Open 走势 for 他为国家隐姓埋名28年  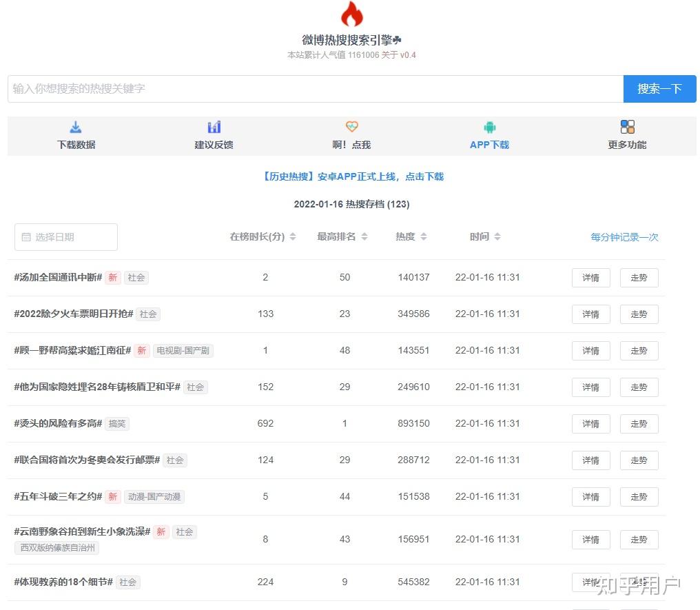[x=639, y=387]
